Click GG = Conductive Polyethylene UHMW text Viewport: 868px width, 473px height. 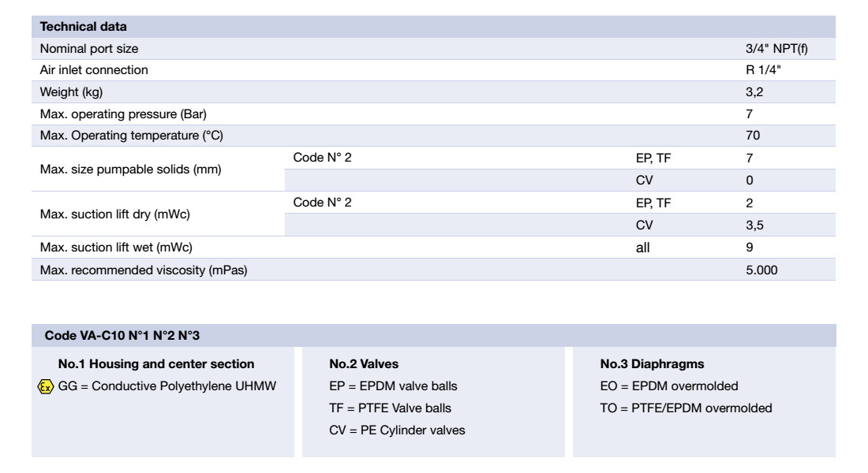pos(167,386)
